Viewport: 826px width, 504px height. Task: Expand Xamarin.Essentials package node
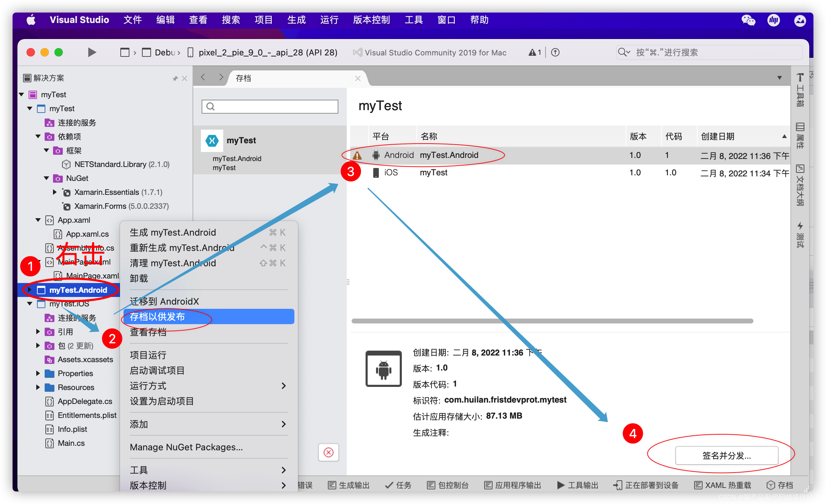(x=55, y=192)
